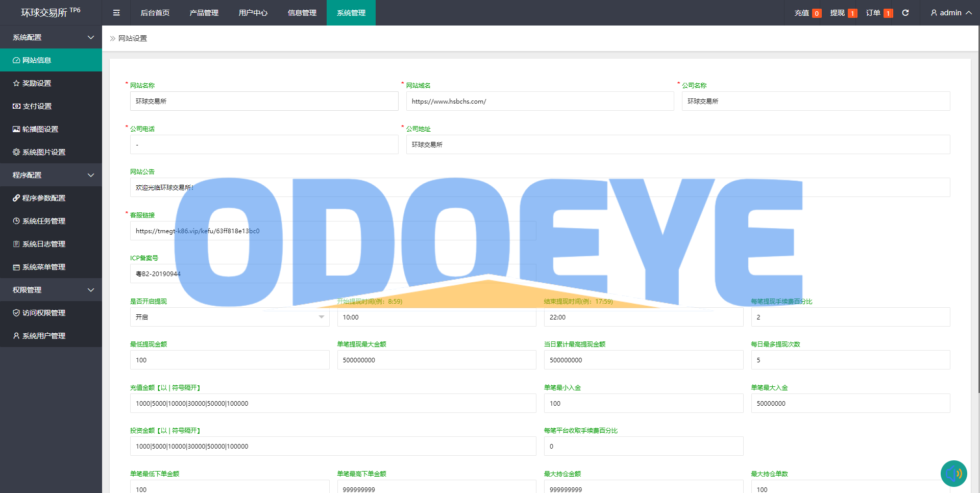Screen dimensions: 980x493
Task: Click the star icon beside 奖励设置
Action: (x=16, y=83)
